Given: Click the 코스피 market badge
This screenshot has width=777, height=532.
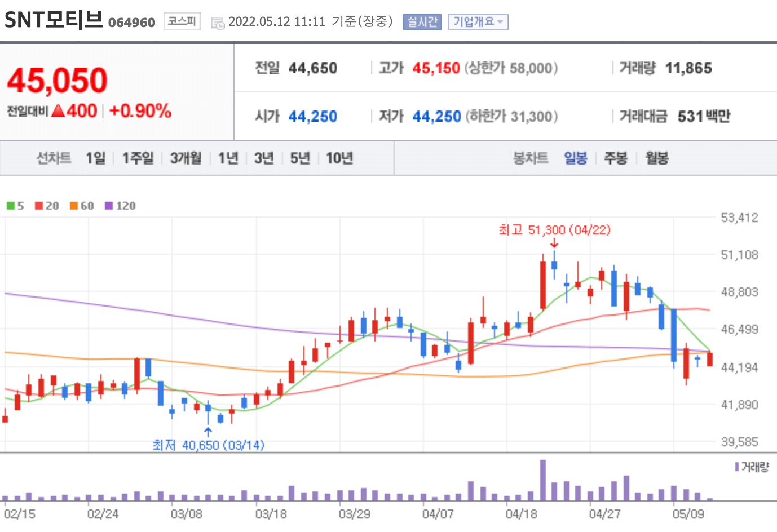Looking at the screenshot, I should coord(182,21).
